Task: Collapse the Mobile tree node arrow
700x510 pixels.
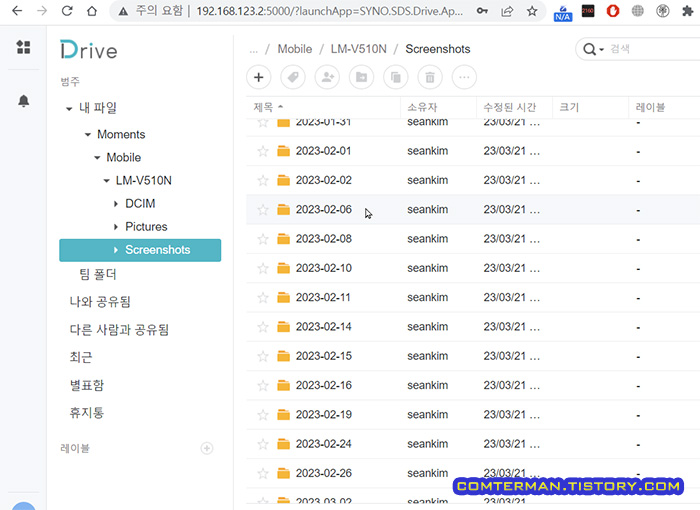Action: click(x=97, y=158)
